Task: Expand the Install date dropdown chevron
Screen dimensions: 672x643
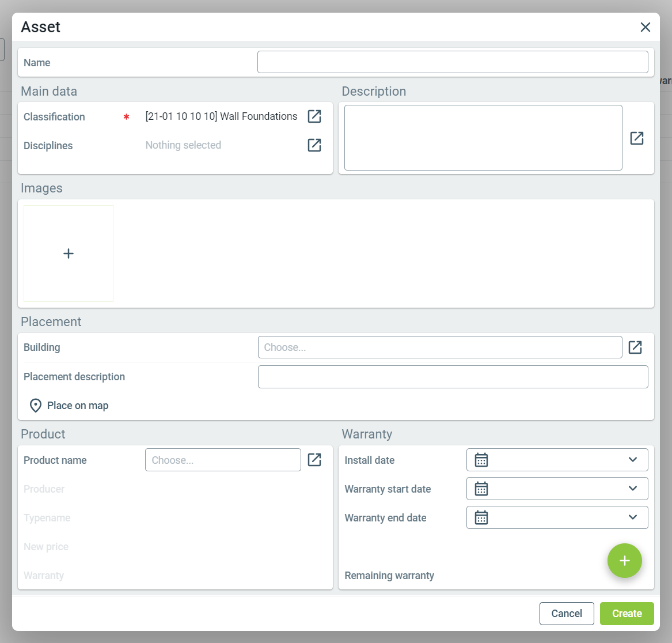Action: click(633, 460)
